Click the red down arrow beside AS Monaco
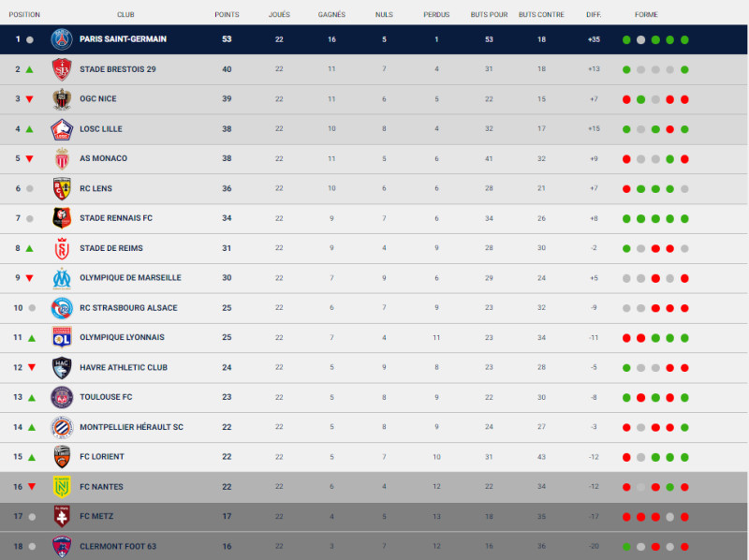This screenshot has width=749, height=560. pos(30,159)
